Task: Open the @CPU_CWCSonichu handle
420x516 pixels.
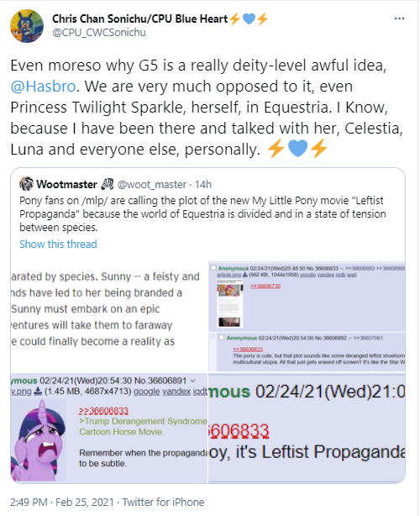Action: pos(99,33)
